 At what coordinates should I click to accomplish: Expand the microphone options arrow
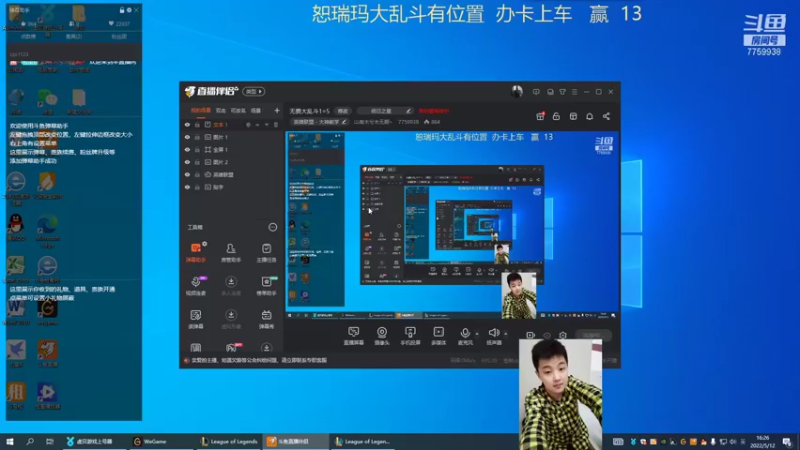click(x=477, y=334)
